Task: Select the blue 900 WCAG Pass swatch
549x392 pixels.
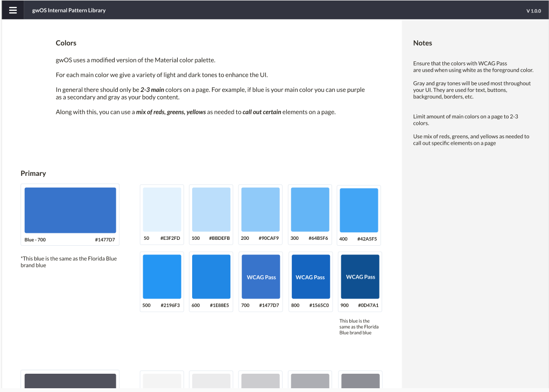Action: pos(360,276)
